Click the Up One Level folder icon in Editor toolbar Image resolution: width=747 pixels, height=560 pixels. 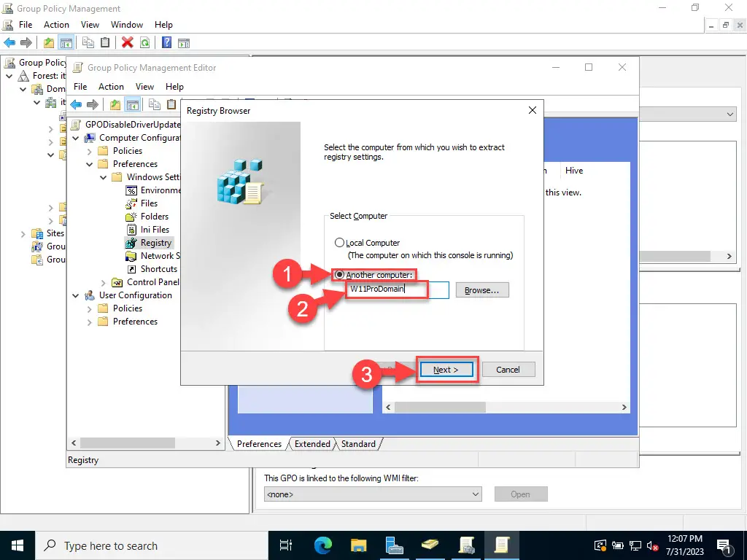115,104
